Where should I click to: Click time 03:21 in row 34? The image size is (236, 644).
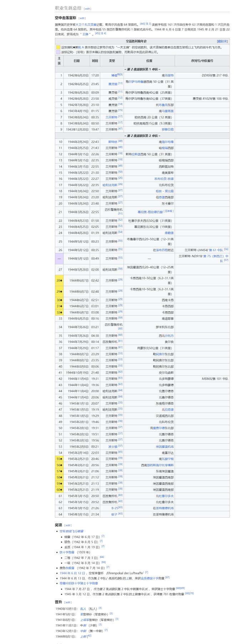95,327
